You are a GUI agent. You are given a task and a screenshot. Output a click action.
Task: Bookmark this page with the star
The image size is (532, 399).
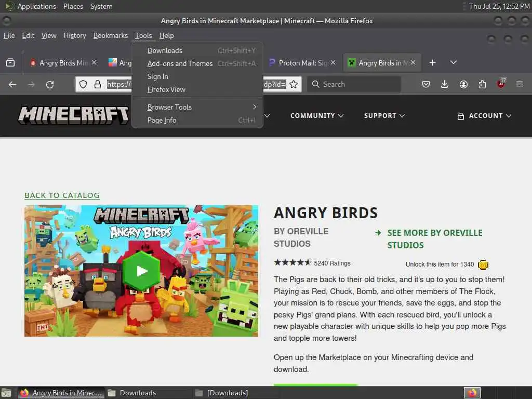pos(294,84)
